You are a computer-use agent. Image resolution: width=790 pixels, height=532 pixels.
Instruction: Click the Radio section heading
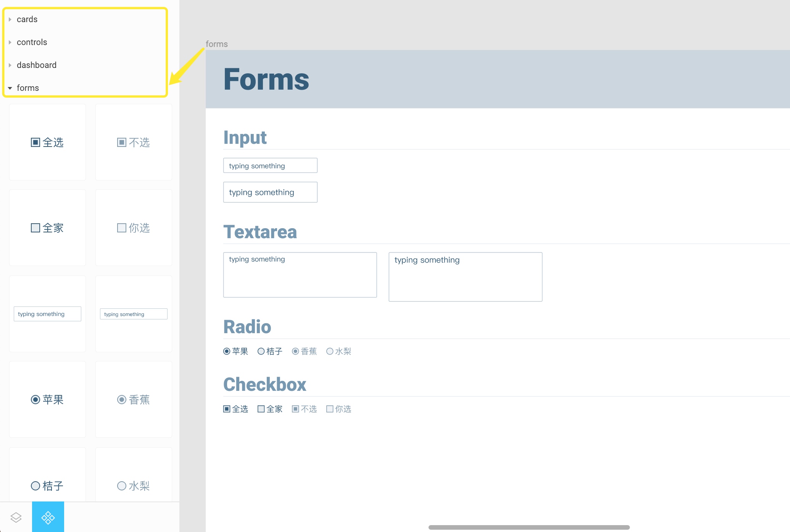247,327
